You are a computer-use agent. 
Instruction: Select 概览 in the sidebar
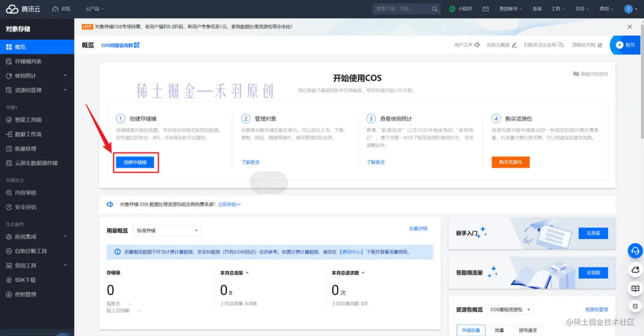click(x=37, y=47)
